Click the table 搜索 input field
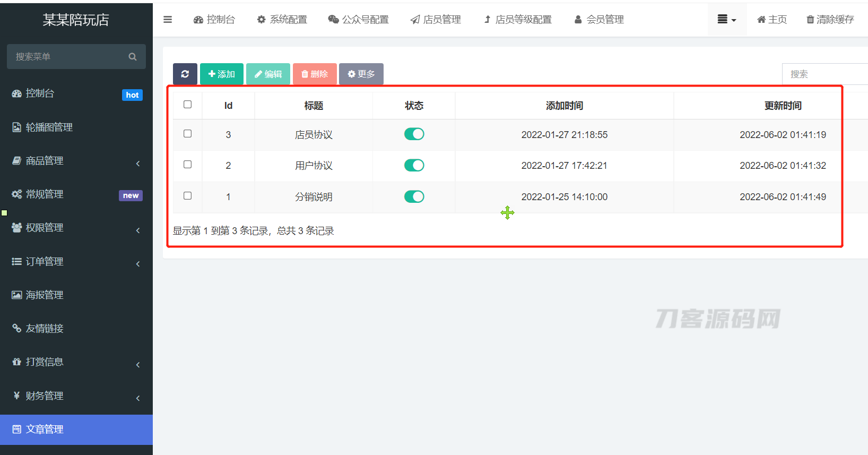This screenshot has width=868, height=455. pos(824,74)
